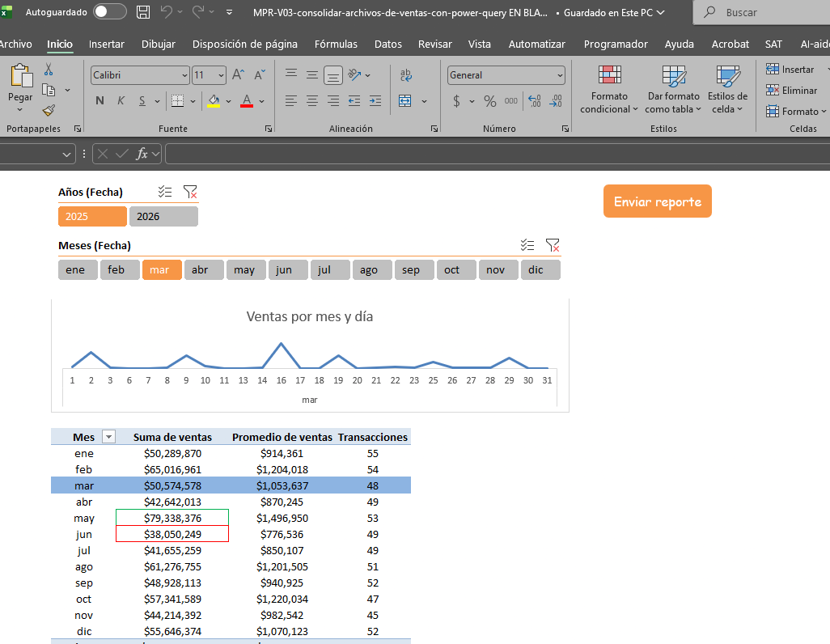
Task: Apply percent style format
Action: click(490, 100)
